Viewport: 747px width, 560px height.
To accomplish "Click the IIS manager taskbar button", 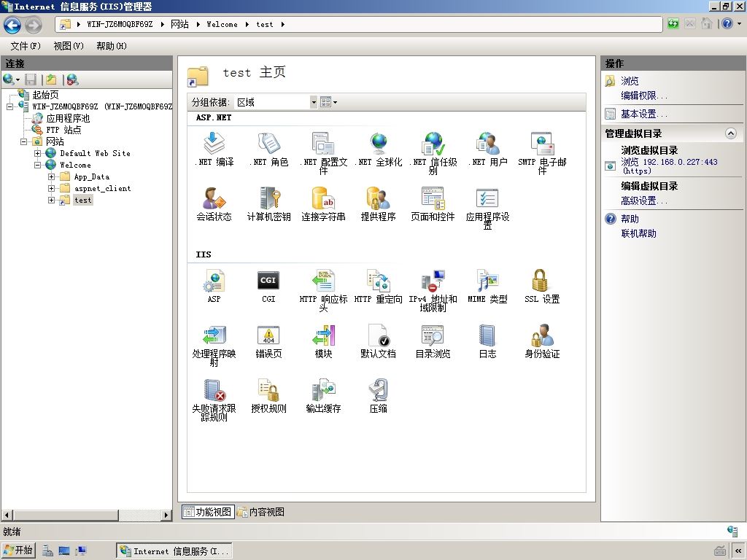I will pyautogui.click(x=174, y=551).
